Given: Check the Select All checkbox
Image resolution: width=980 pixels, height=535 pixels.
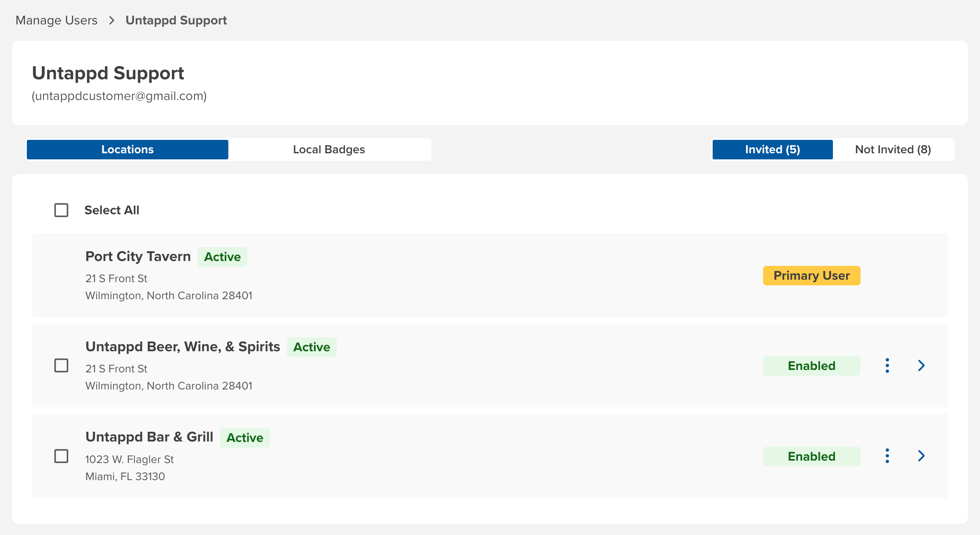Looking at the screenshot, I should [61, 210].
